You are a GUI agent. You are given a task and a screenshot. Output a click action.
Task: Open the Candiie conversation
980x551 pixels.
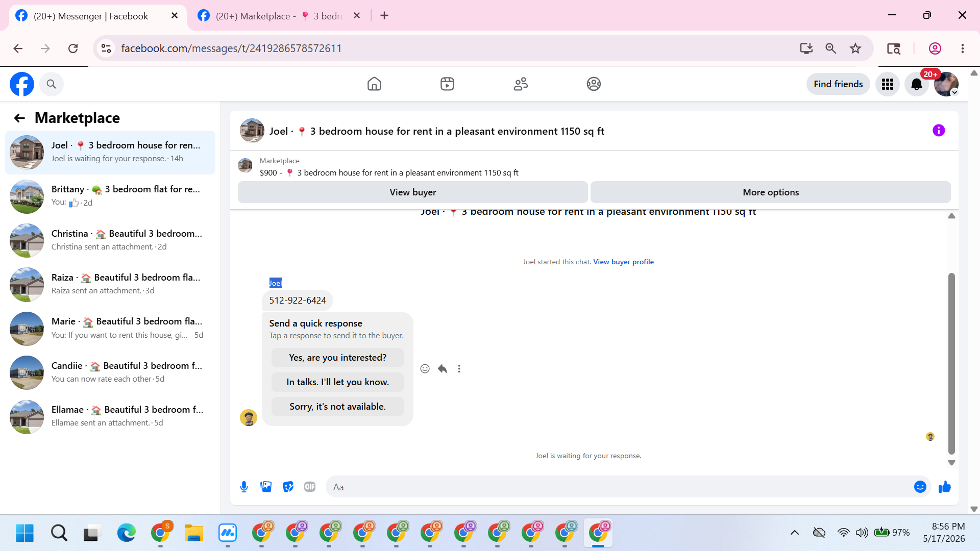pyautogui.click(x=110, y=372)
